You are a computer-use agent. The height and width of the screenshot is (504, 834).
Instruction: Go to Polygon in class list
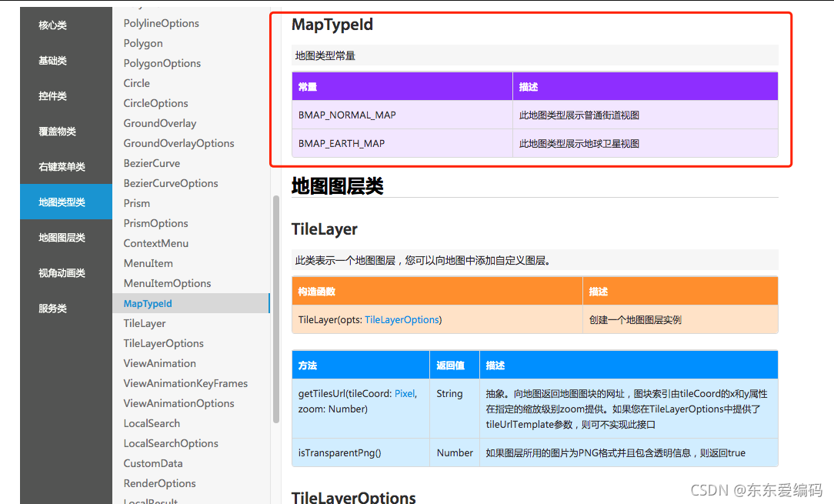tap(143, 43)
